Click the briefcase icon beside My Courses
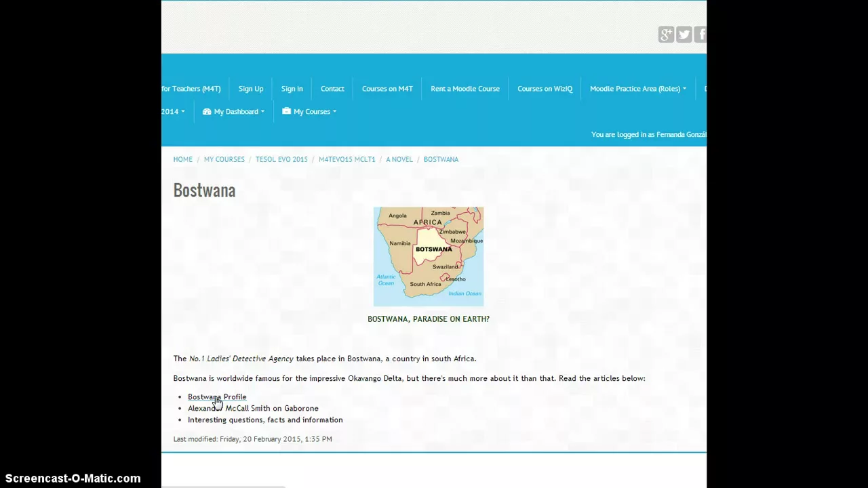 click(286, 111)
